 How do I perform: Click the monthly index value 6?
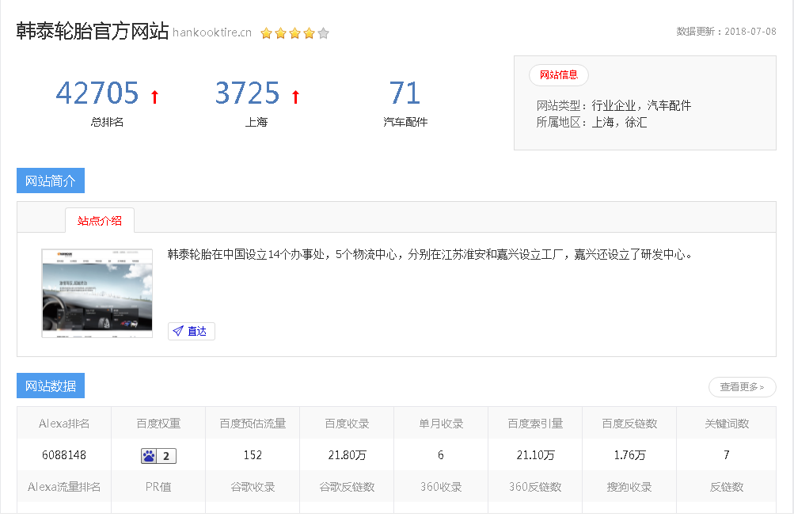(x=441, y=455)
